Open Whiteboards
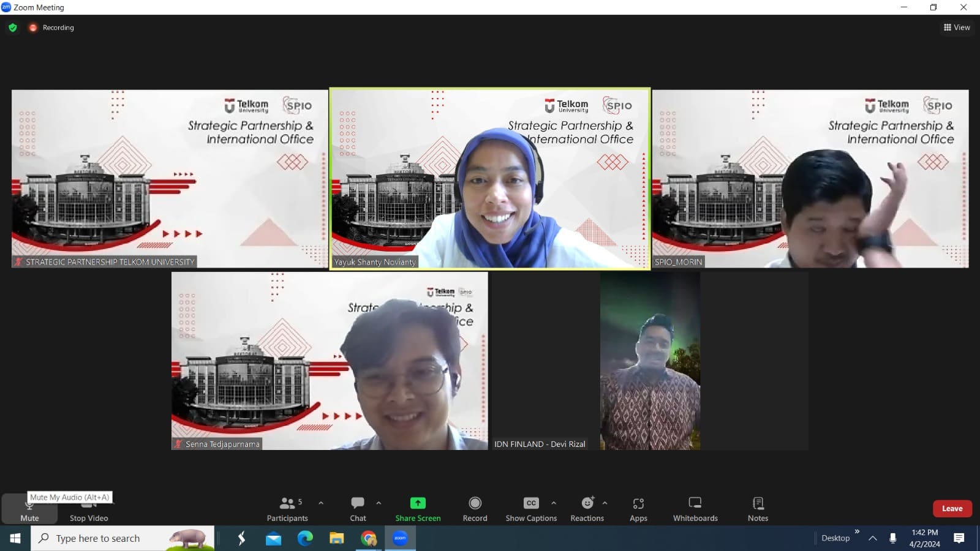 pos(695,509)
